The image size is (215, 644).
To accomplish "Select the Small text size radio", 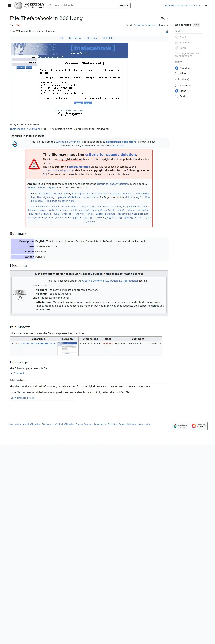I will tap(177, 37).
